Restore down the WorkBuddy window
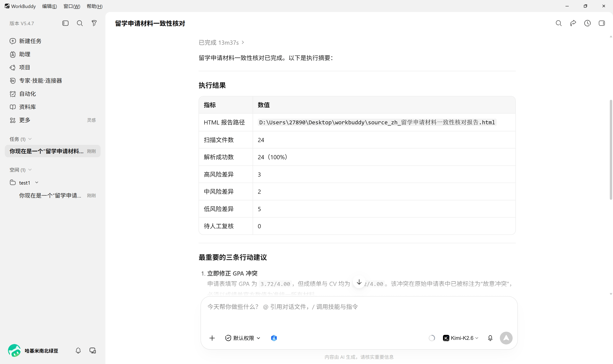 coord(585,6)
